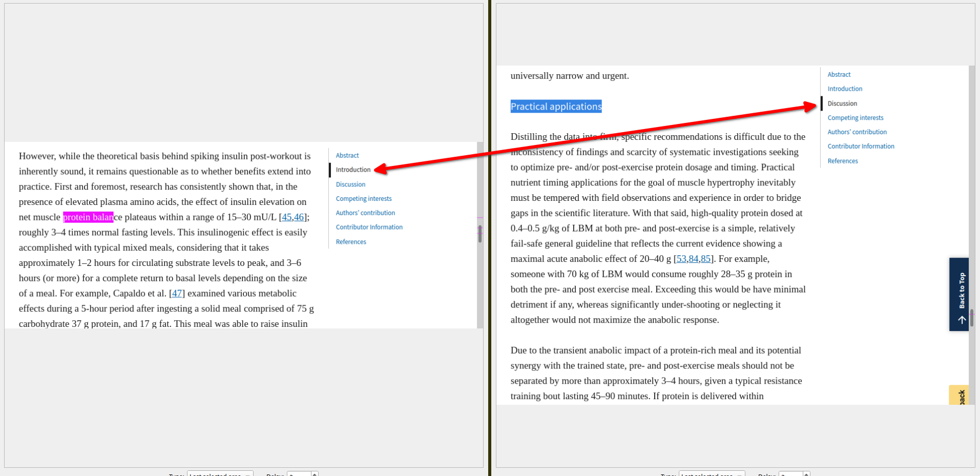Click the Delay stepper arrow below left pane

click(315, 473)
